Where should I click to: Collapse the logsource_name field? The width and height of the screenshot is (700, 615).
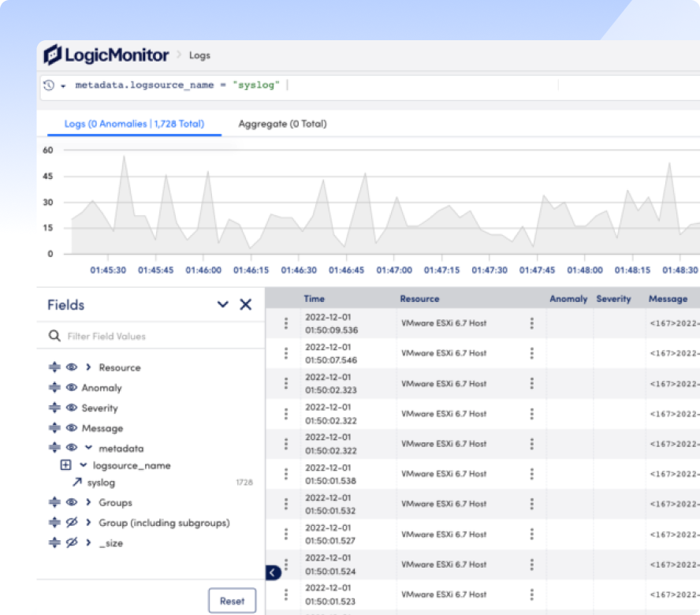click(83, 465)
